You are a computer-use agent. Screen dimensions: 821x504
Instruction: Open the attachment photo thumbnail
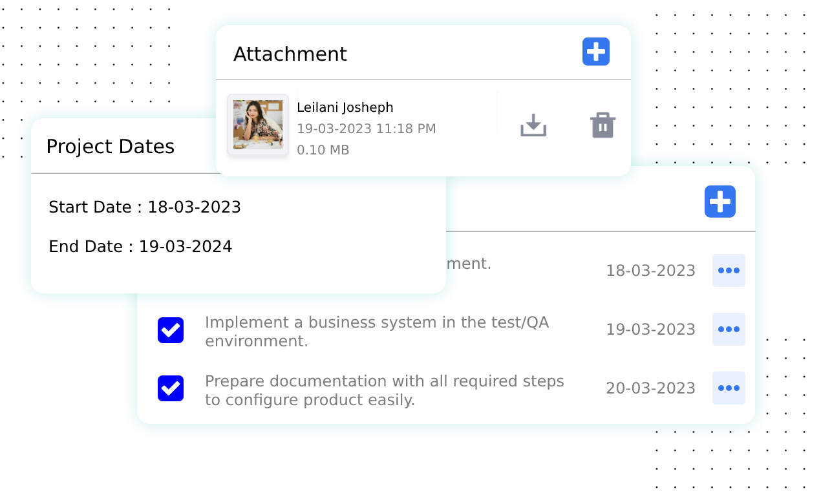click(x=258, y=125)
